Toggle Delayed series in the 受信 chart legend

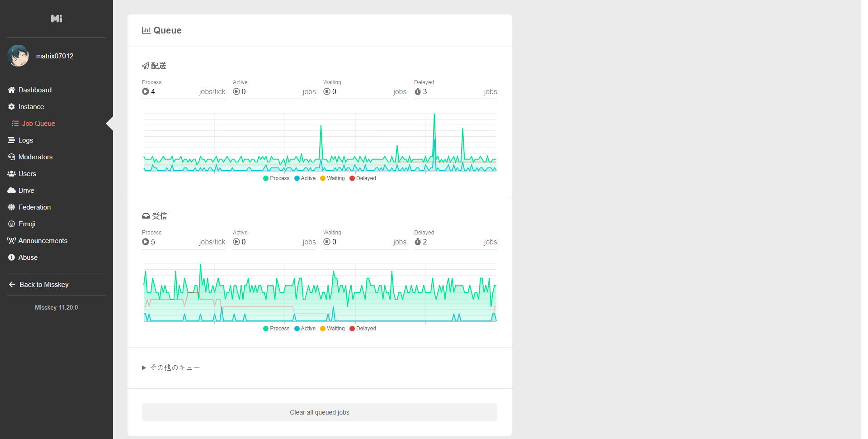pos(363,329)
